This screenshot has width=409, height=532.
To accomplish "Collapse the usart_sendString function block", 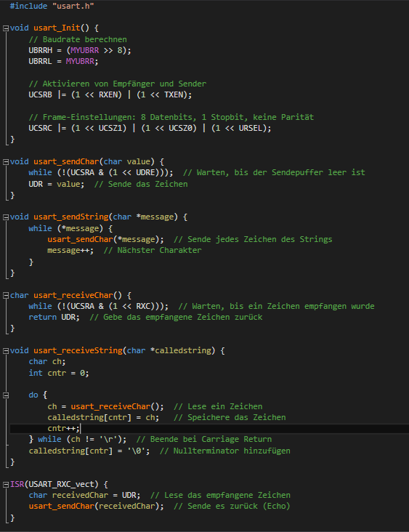I will [6, 217].
